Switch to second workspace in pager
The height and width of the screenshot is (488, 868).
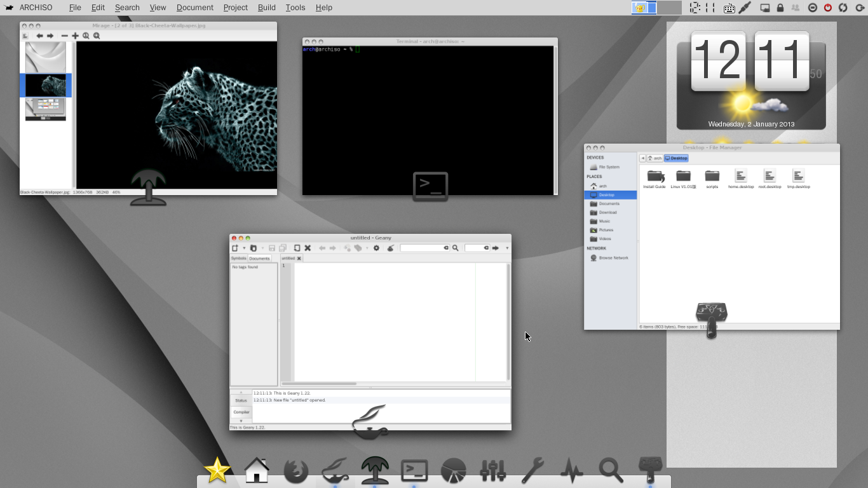pos(668,8)
